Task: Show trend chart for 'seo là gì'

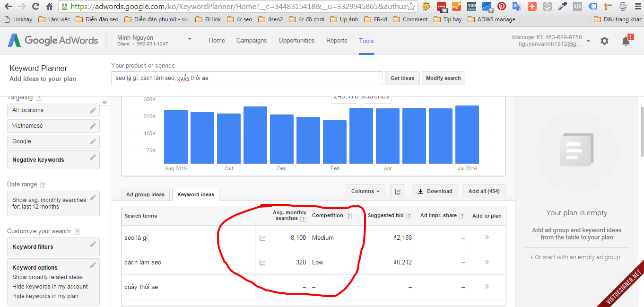Action: [262, 237]
